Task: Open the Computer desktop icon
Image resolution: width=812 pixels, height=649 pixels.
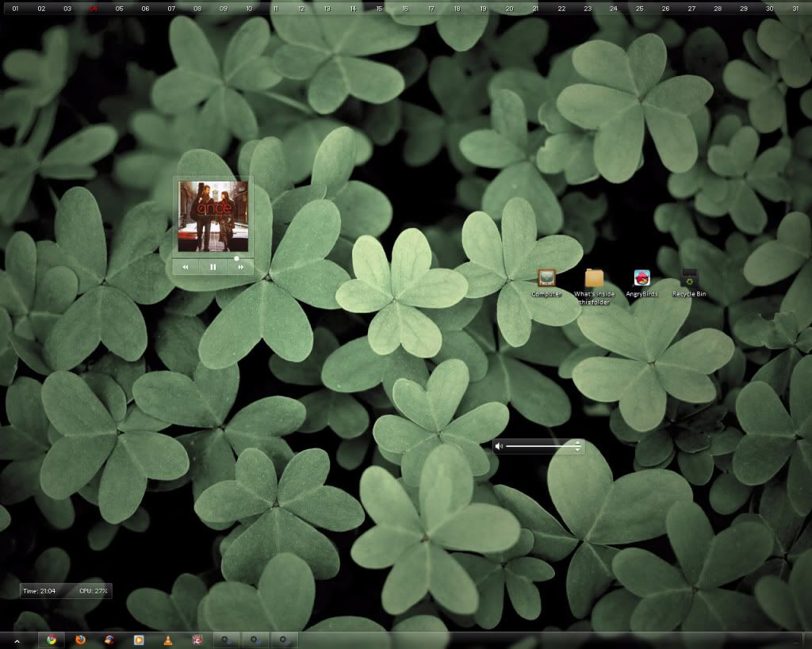Action: pos(546,279)
